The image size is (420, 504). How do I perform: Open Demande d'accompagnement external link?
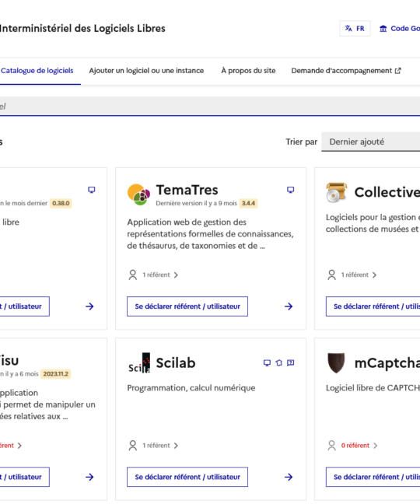(346, 71)
